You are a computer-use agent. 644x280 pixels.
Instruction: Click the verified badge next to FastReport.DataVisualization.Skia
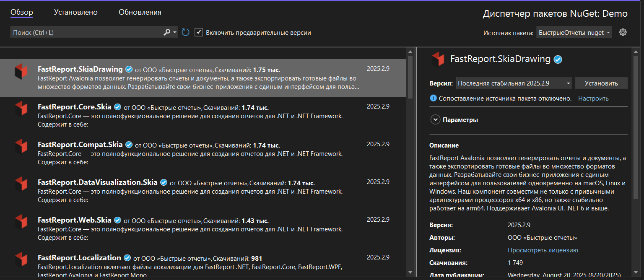click(x=164, y=182)
